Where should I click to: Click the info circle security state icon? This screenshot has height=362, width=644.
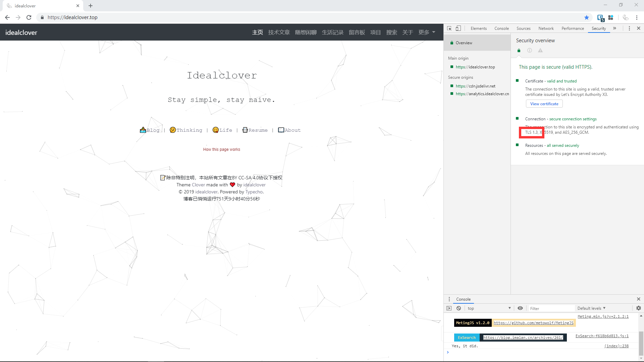point(530,51)
